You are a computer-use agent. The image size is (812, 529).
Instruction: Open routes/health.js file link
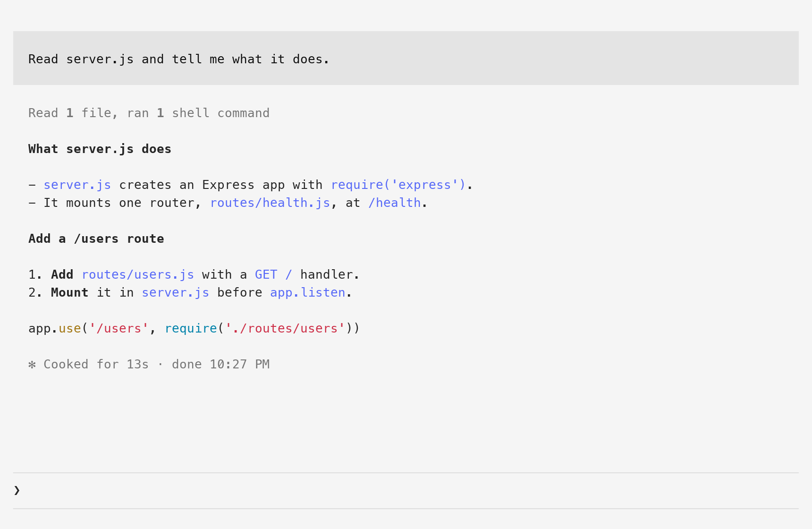coord(270,203)
